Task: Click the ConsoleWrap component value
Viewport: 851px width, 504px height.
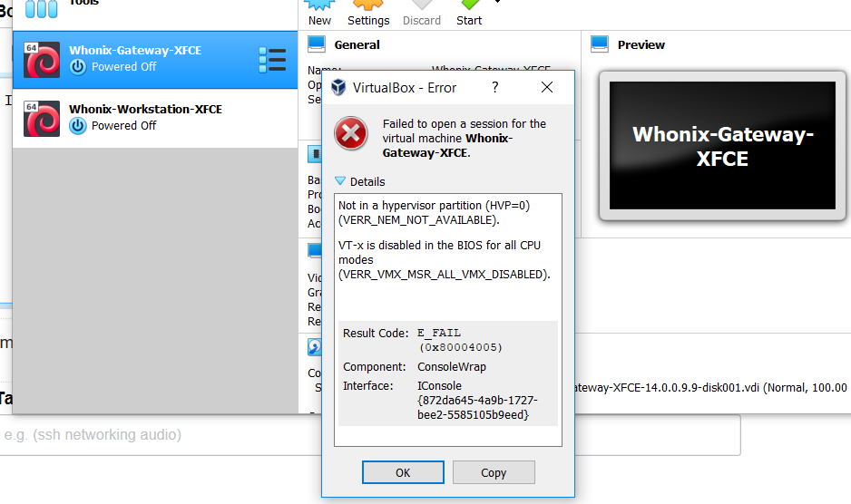Action: (452, 367)
